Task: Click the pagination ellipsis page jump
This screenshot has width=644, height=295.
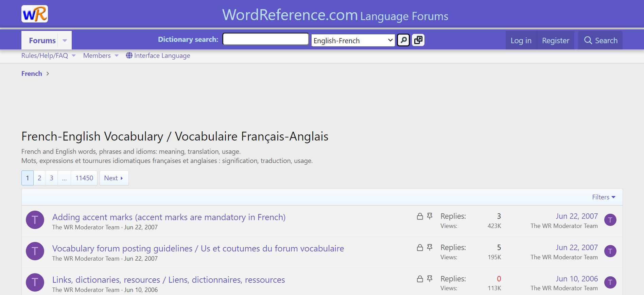Action: [x=64, y=178]
